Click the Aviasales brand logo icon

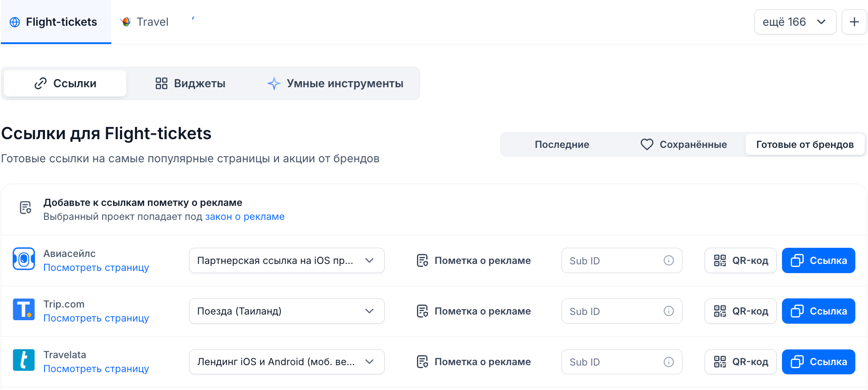[24, 259]
